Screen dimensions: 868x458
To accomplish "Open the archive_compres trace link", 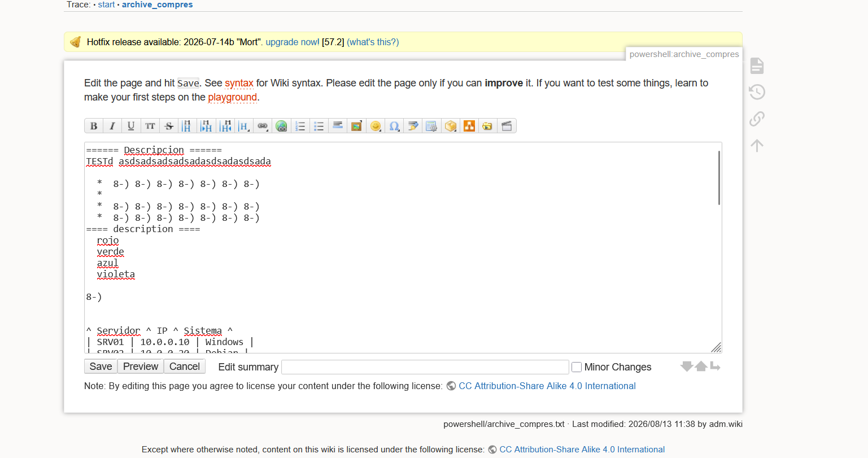I will [158, 5].
